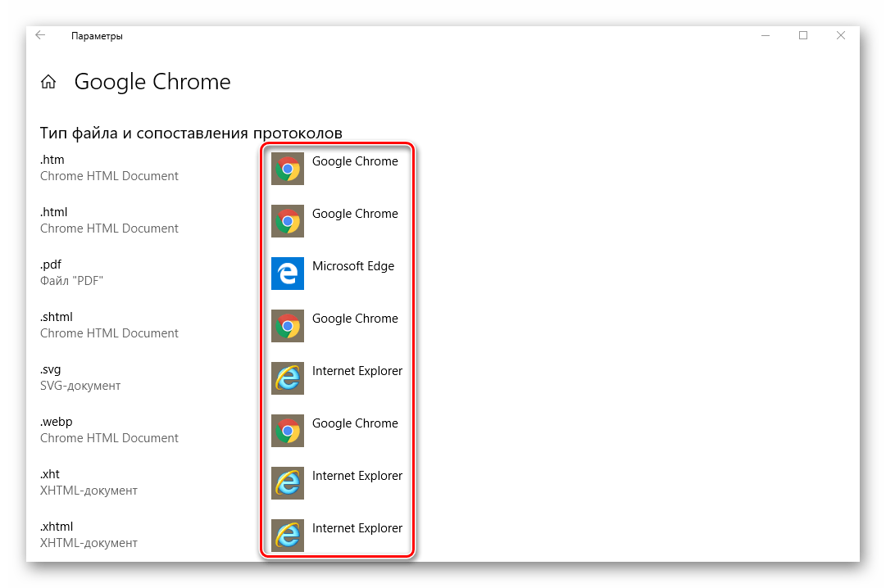Click 'XHTML-документ' under .xhtml
The width and height of the screenshot is (886, 588).
click(x=89, y=544)
